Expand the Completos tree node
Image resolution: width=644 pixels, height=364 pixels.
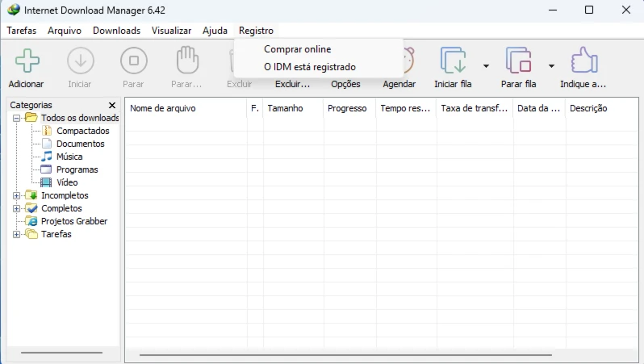[x=17, y=208]
